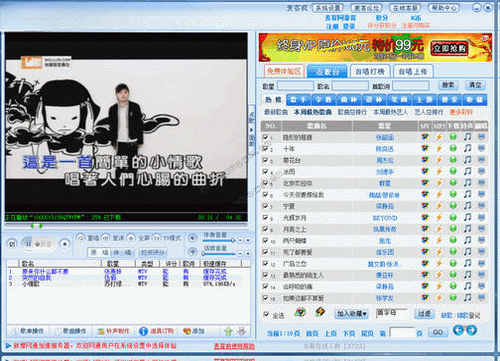Click the 打开评分 button

(153, 252)
